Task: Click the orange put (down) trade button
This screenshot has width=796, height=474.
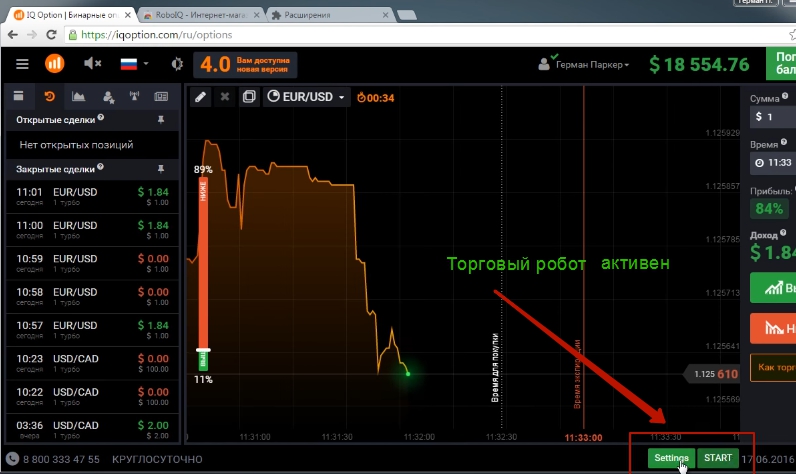Action: [x=773, y=328]
